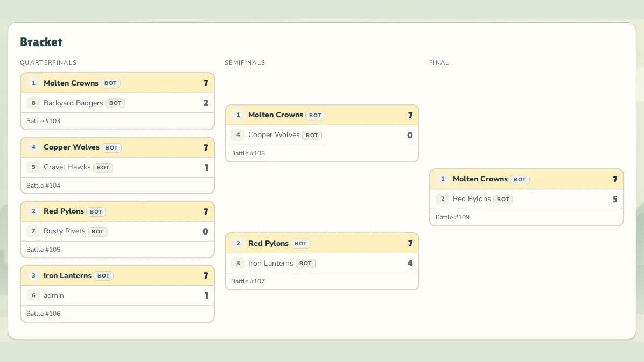The height and width of the screenshot is (362, 644).
Task: Select admin player row
Action: [x=117, y=295]
